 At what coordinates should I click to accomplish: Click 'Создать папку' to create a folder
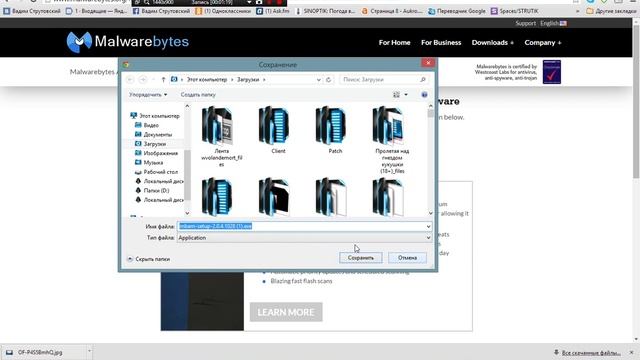pyautogui.click(x=198, y=95)
